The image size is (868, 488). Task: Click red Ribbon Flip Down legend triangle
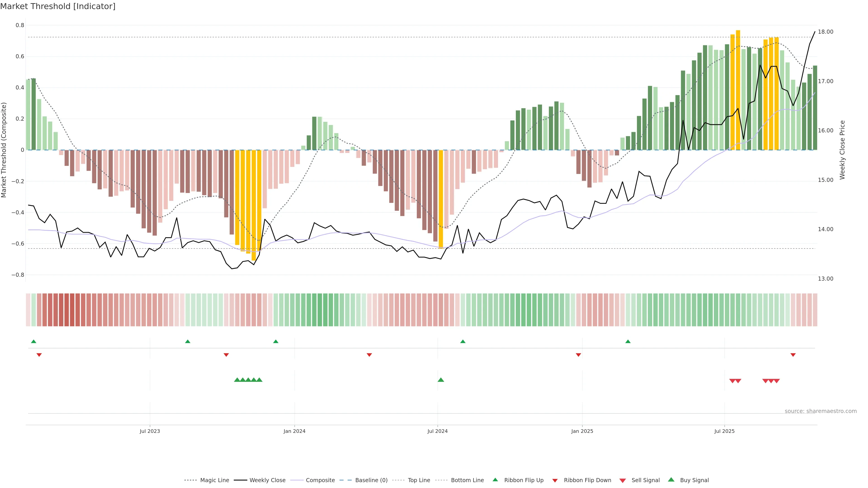click(555, 481)
